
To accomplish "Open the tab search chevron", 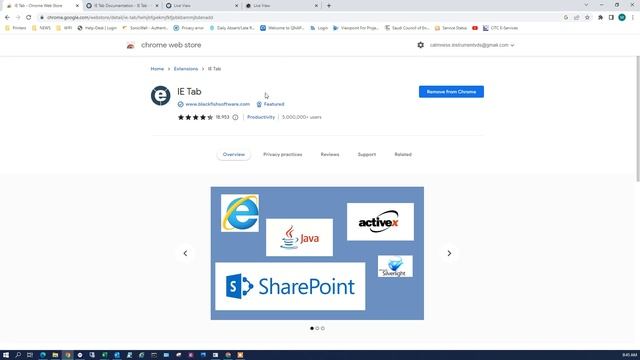I will point(586,5).
